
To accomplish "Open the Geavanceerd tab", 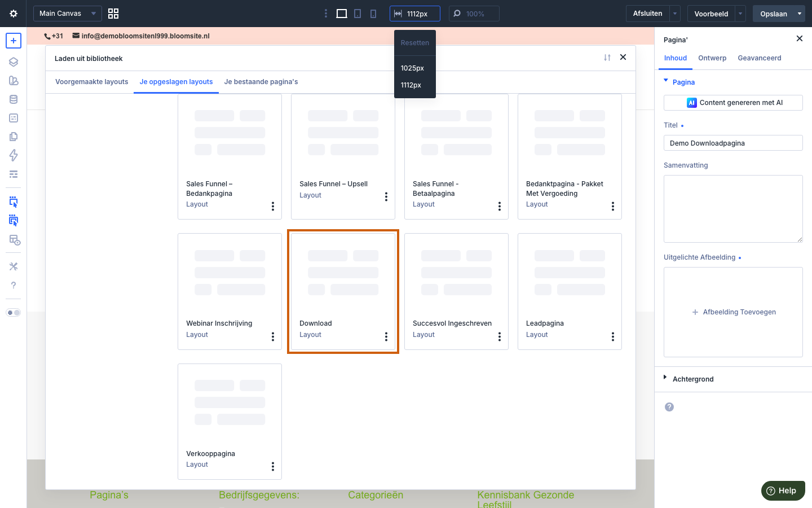I will coord(760,58).
